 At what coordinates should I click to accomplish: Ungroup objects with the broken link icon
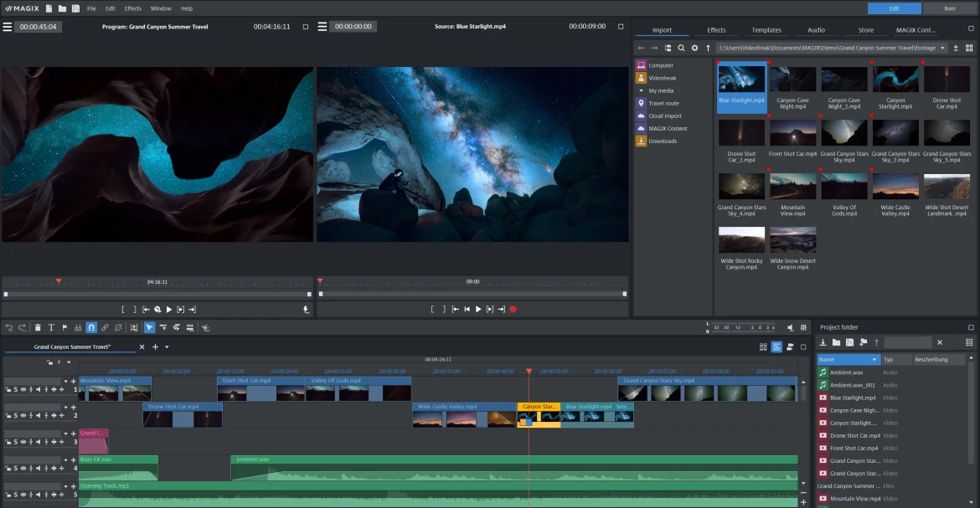[x=118, y=327]
